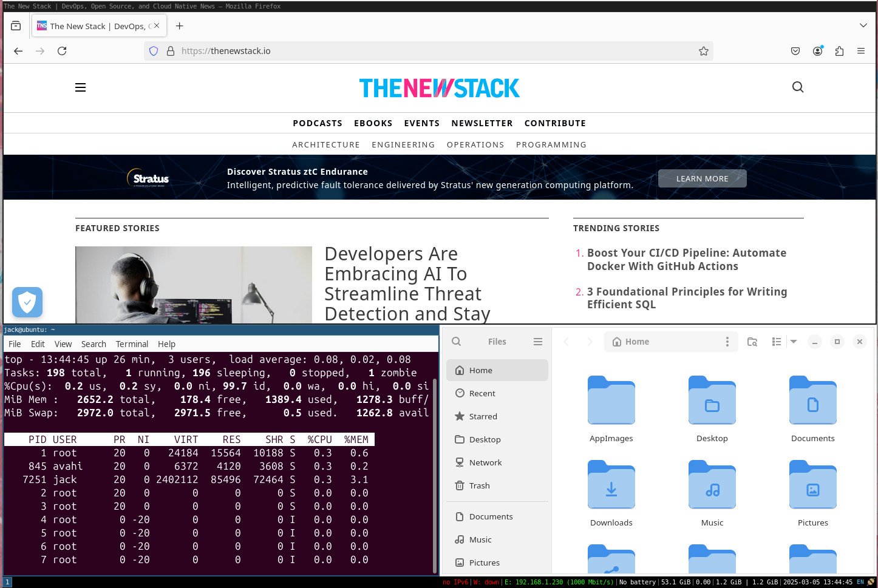
Task: Open The New Stack site hamburger menu
Action: pyautogui.click(x=80, y=87)
